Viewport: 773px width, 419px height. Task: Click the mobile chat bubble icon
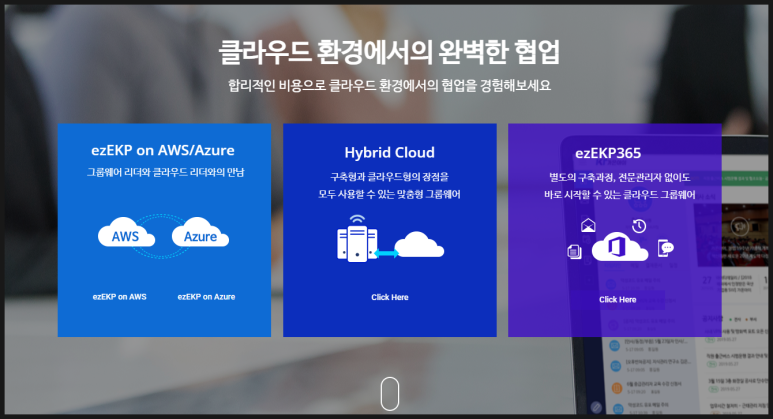pyautogui.click(x=666, y=248)
